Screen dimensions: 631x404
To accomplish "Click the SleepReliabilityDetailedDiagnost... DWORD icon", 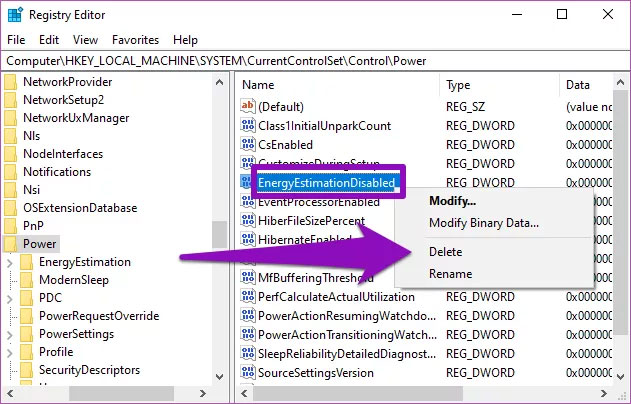I will (x=248, y=353).
